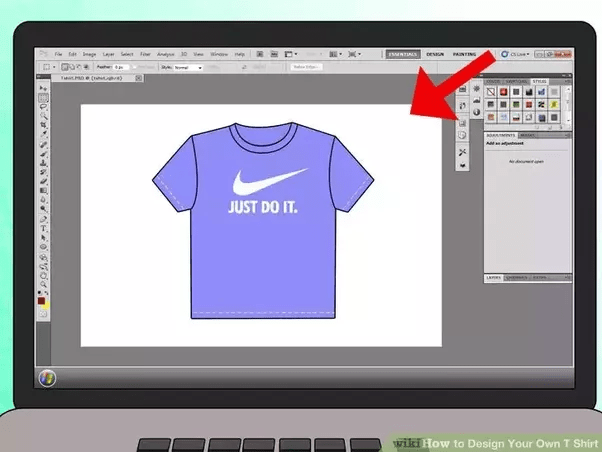Switch to the Essentials workspace
Screen dimensions: 602x452
(x=403, y=54)
